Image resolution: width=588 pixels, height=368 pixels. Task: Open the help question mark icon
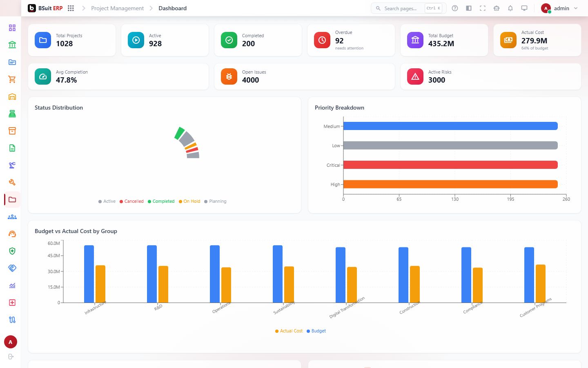pos(455,8)
